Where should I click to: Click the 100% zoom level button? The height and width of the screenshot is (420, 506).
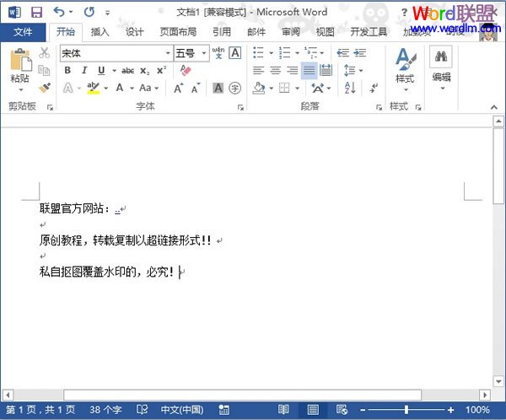[477, 410]
